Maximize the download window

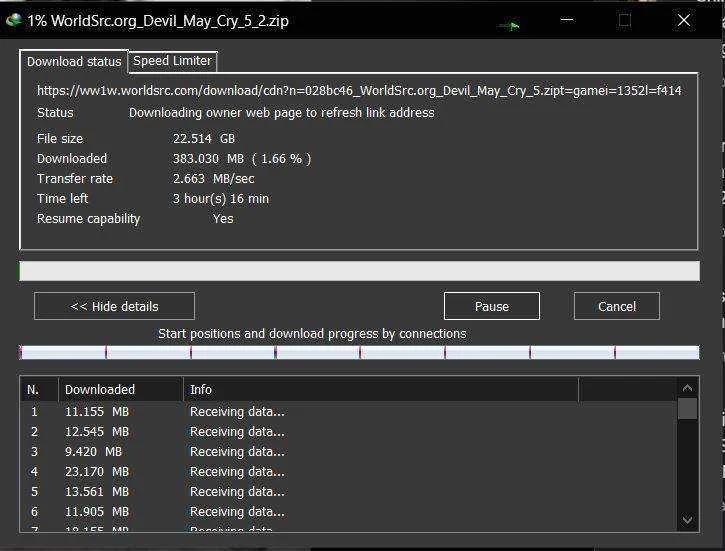[625, 20]
